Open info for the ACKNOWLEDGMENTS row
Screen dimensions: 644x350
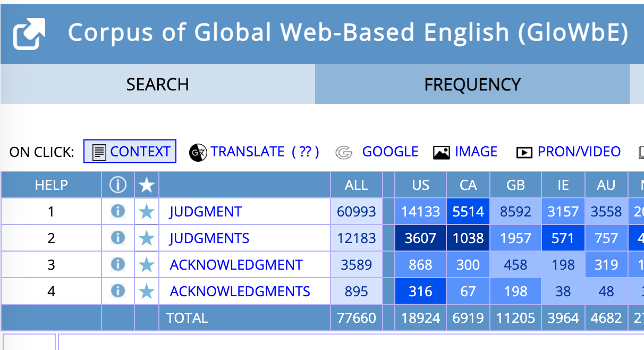coord(118,291)
